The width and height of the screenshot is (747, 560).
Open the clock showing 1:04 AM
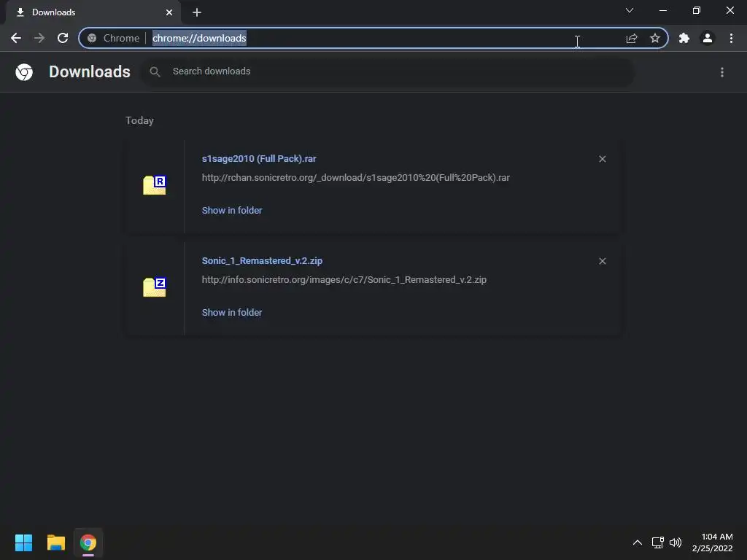(712, 542)
